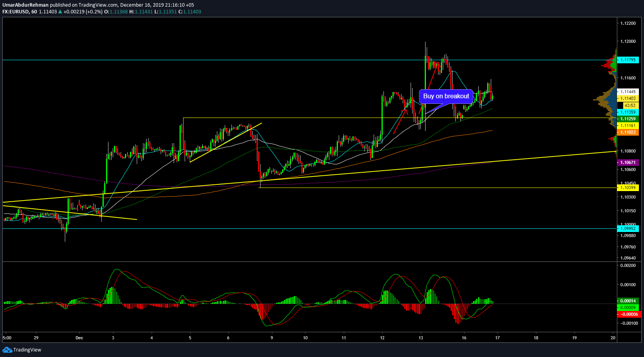
Task: Click the C: close value in header
Action: point(190,12)
